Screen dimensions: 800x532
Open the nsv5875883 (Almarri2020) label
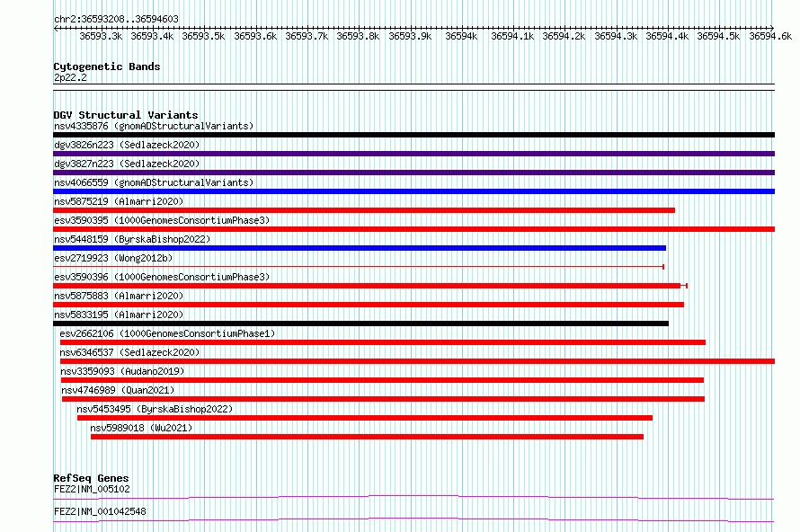[119, 296]
